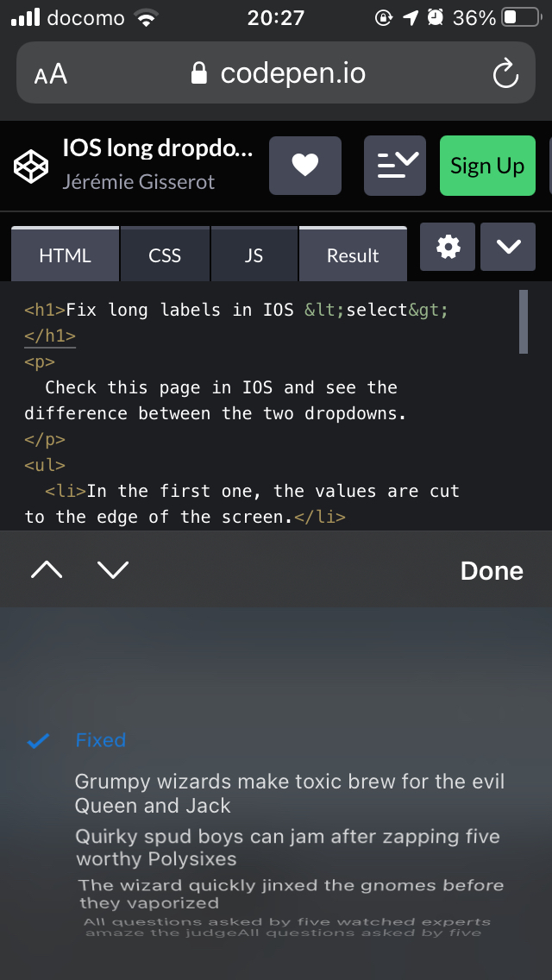Click the editor vertical scrollbar thumb
The width and height of the screenshot is (552, 980).
pyautogui.click(x=524, y=322)
